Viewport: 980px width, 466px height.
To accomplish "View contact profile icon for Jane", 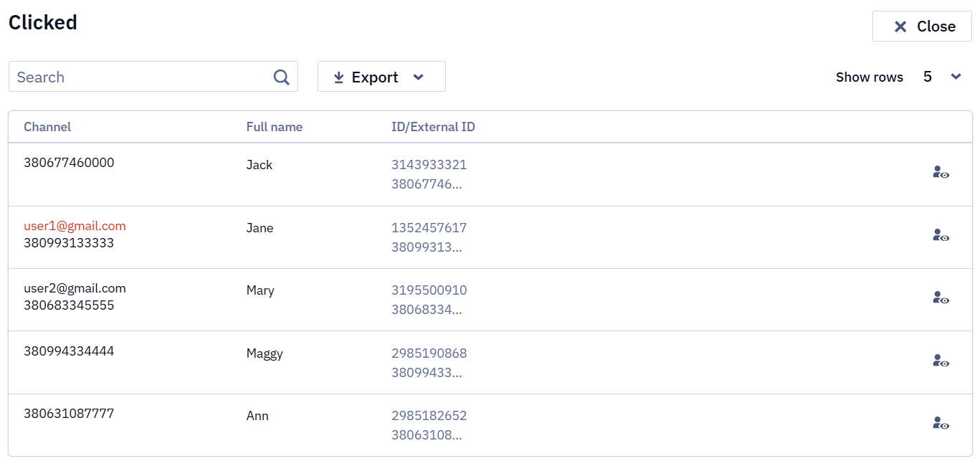I will pos(941,234).
